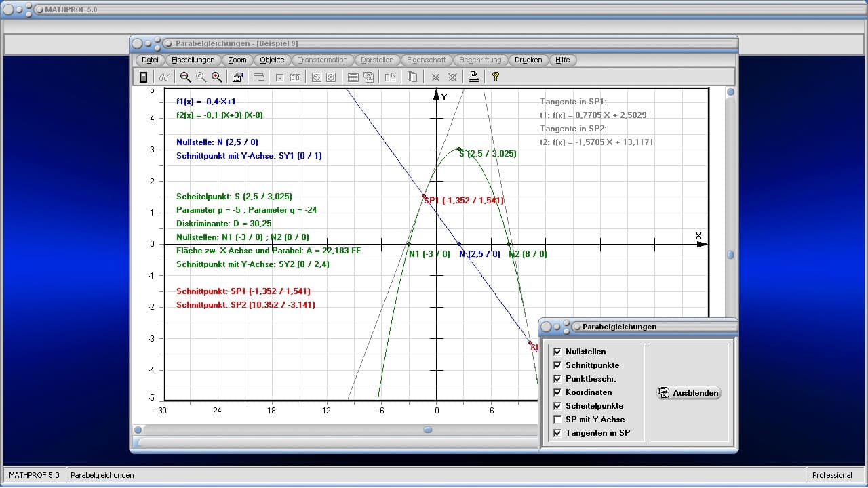Expand the Objekte menu
The image size is (868, 488).
click(272, 60)
